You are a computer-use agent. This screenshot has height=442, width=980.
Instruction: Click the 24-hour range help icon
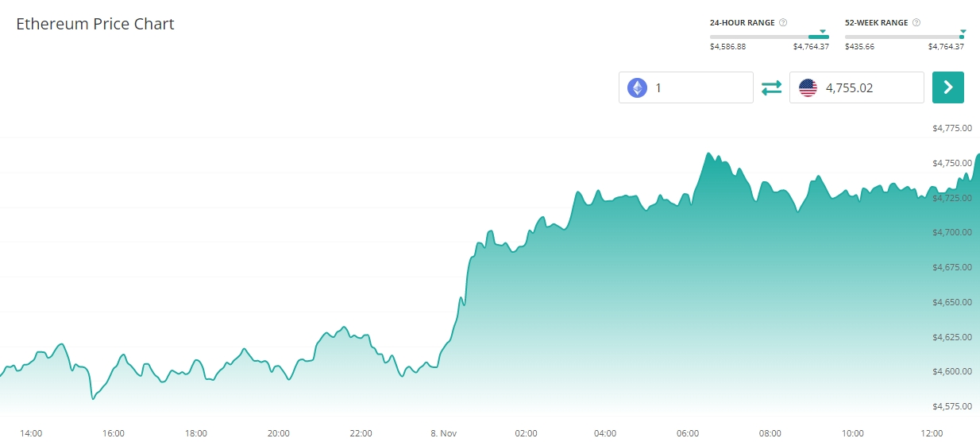783,23
